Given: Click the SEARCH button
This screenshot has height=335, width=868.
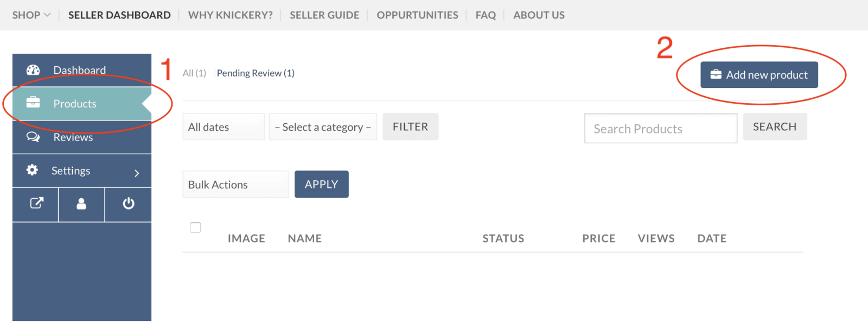Looking at the screenshot, I should [x=775, y=127].
